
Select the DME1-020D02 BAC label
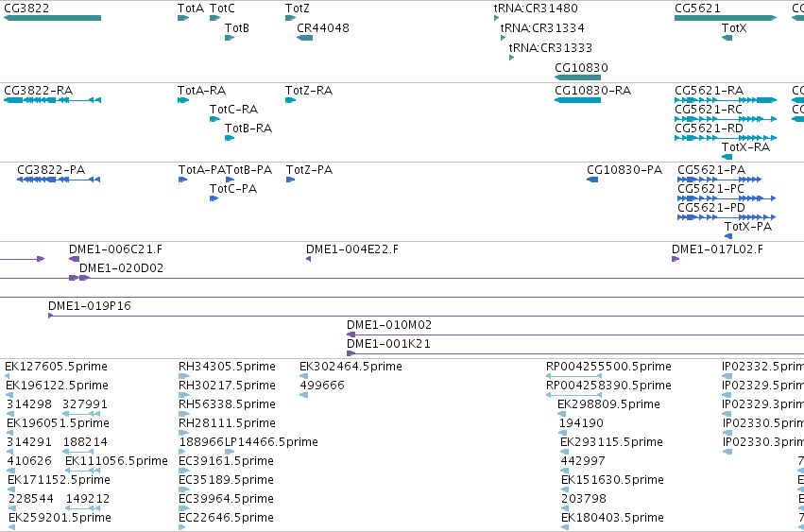[x=122, y=268]
